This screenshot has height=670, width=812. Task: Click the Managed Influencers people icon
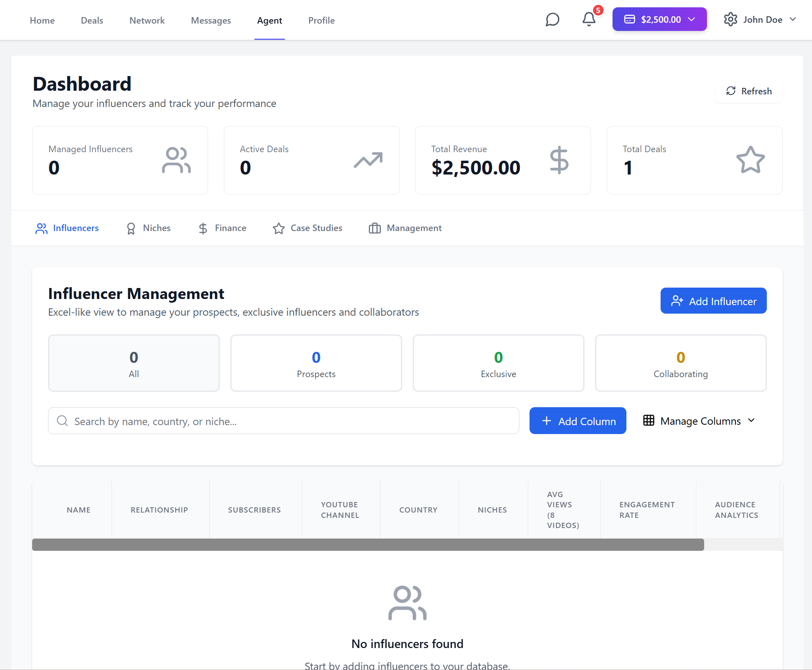(x=176, y=160)
